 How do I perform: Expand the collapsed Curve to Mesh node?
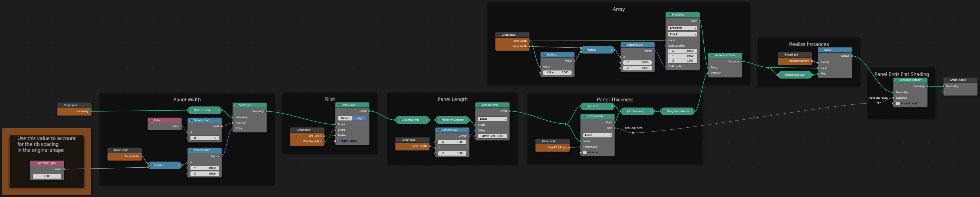click(x=399, y=120)
